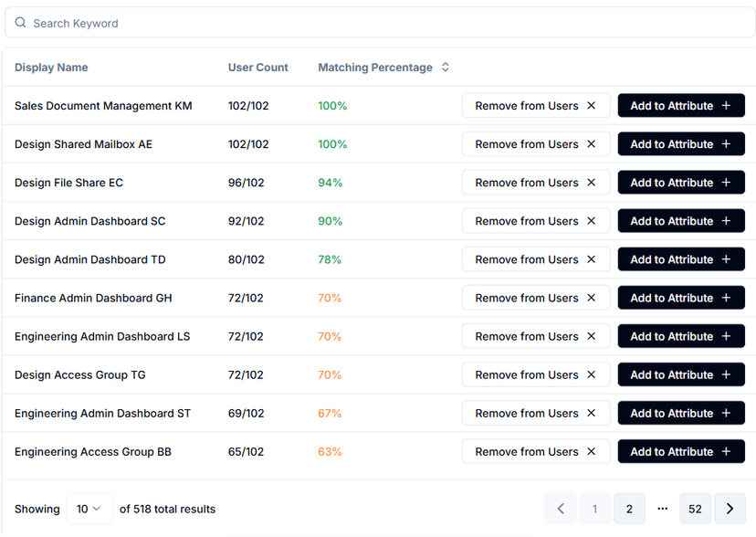Expand the pagination ellipsis for more pages
Viewport: 756px width, 537px height.
pyautogui.click(x=663, y=509)
